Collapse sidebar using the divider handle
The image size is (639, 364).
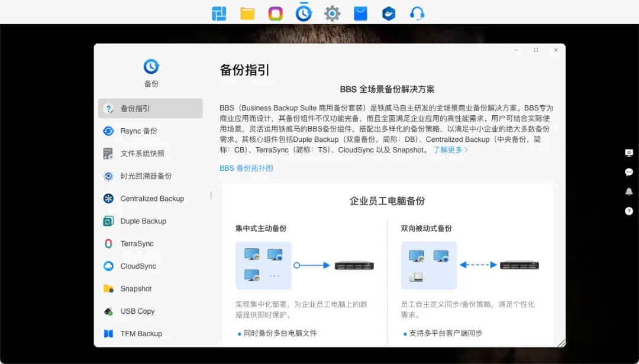tap(211, 196)
